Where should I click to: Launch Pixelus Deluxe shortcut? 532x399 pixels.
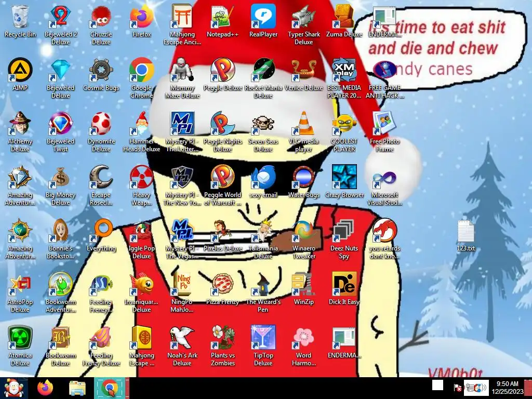pyautogui.click(x=222, y=235)
